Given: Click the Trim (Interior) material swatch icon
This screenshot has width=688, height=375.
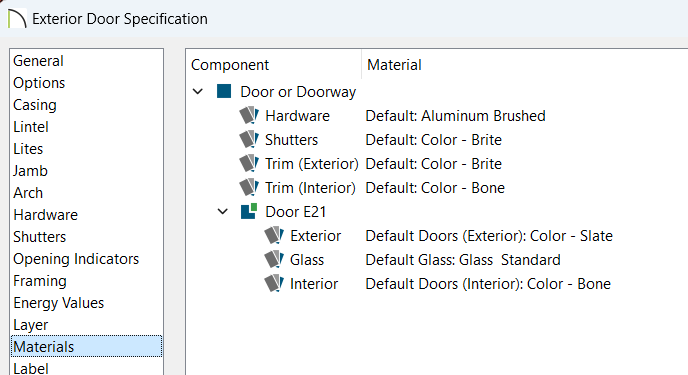Looking at the screenshot, I should [x=249, y=188].
